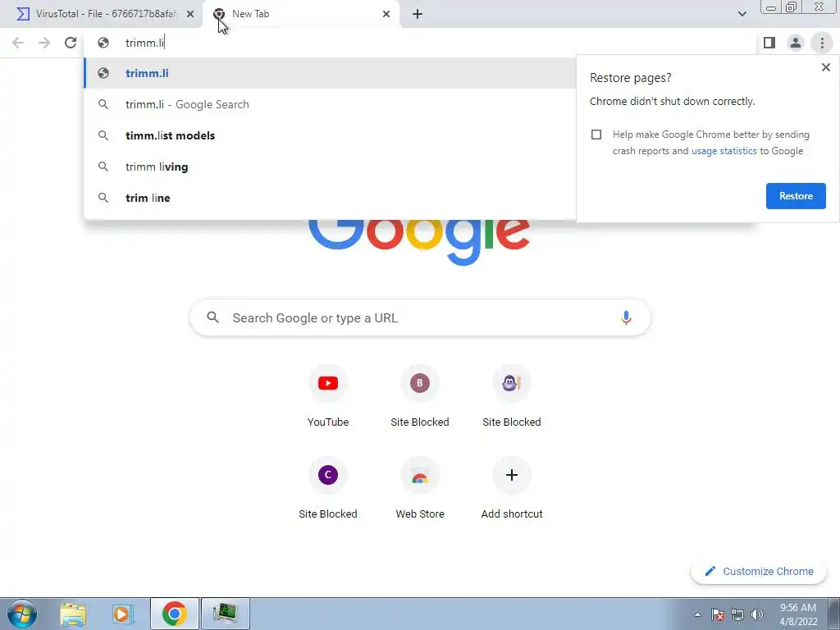Open the monitor app on taskbar
Screen dimensions: 840x630
[226, 614]
